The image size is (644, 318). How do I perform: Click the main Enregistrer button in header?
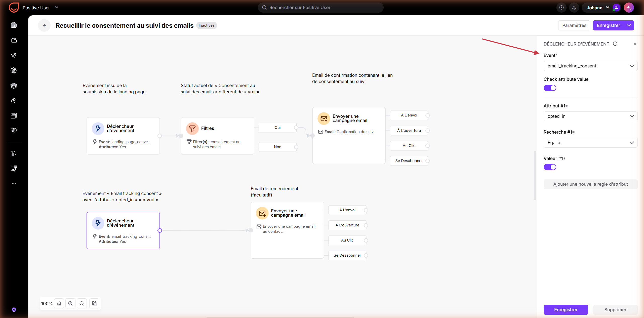(x=608, y=25)
